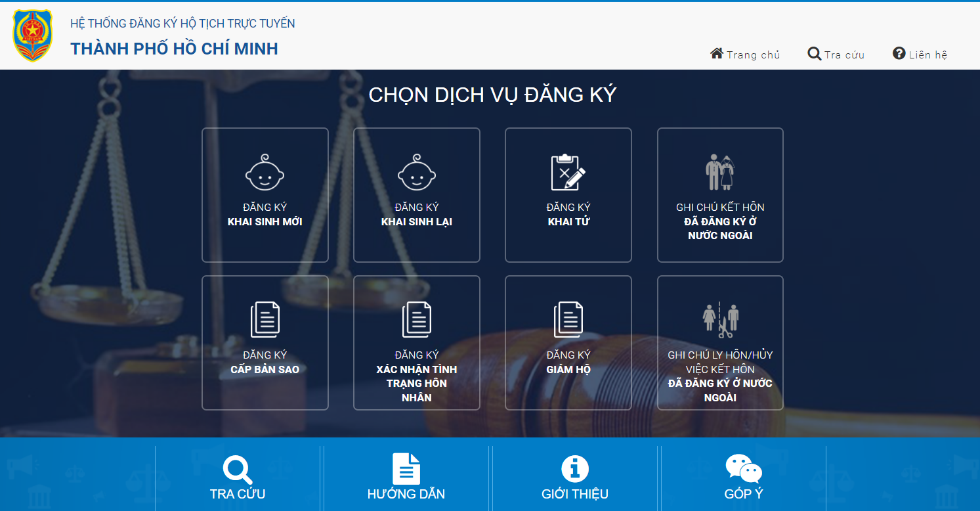Click the Đăng Ký Giám Hộ text label
Image resolution: width=980 pixels, height=511 pixels.
[x=568, y=362]
